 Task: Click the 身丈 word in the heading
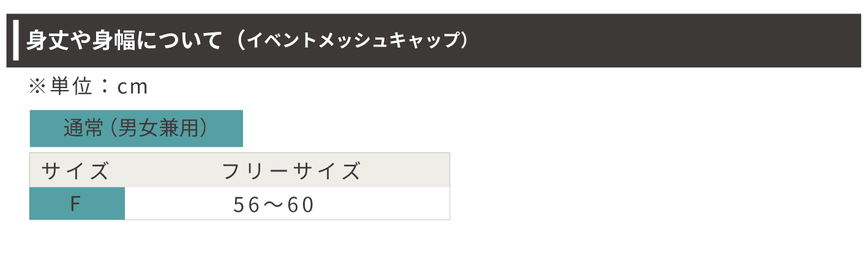pos(48,41)
